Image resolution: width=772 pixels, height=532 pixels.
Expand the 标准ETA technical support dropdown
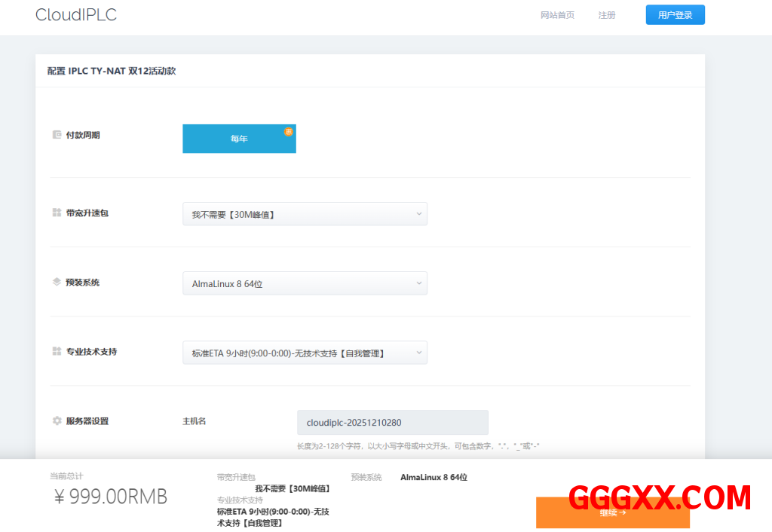click(305, 353)
